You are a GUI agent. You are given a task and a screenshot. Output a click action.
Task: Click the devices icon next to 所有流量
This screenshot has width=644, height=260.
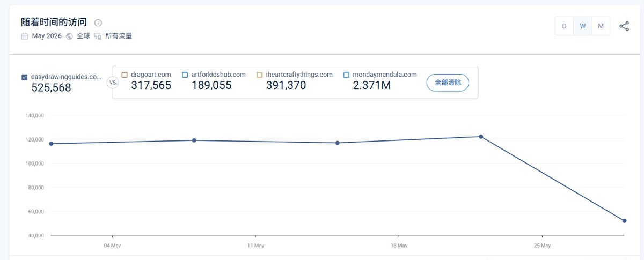(98, 36)
